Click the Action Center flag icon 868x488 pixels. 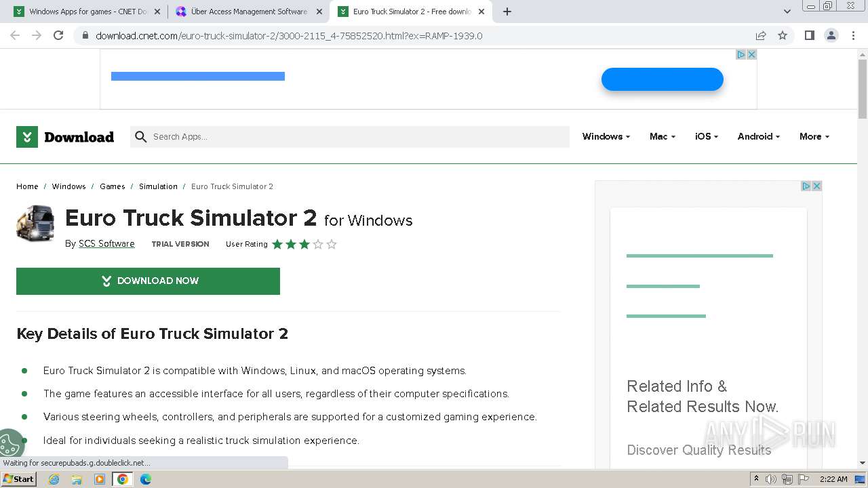[804, 479]
